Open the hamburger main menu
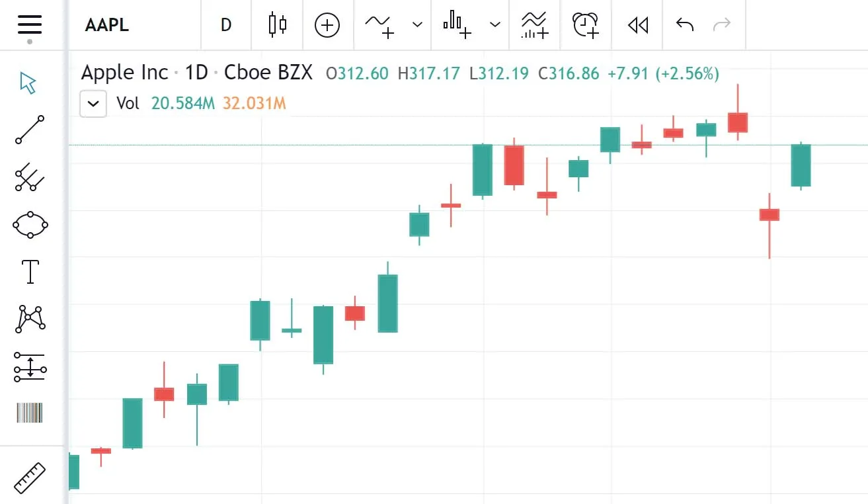This screenshot has width=868, height=504. [x=30, y=25]
